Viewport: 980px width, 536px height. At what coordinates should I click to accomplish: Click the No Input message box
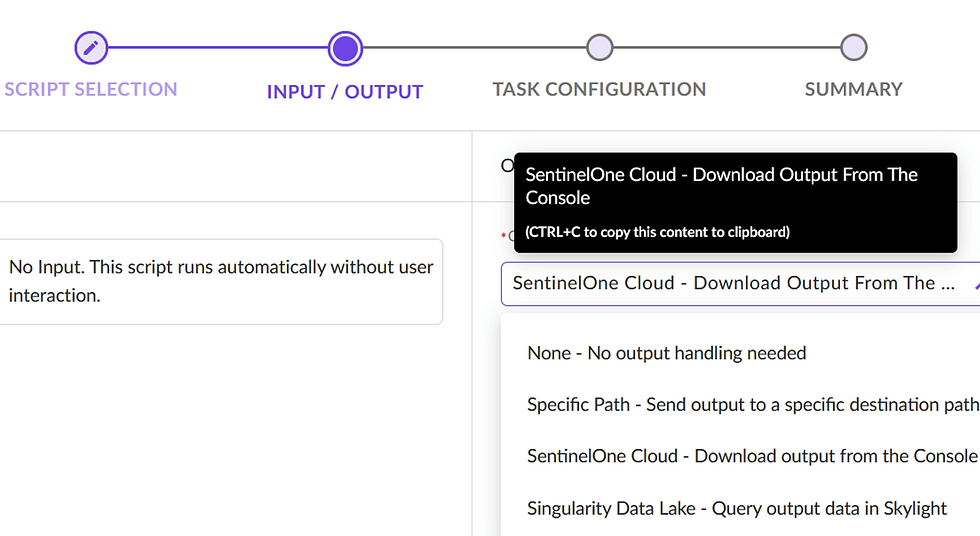tap(221, 281)
